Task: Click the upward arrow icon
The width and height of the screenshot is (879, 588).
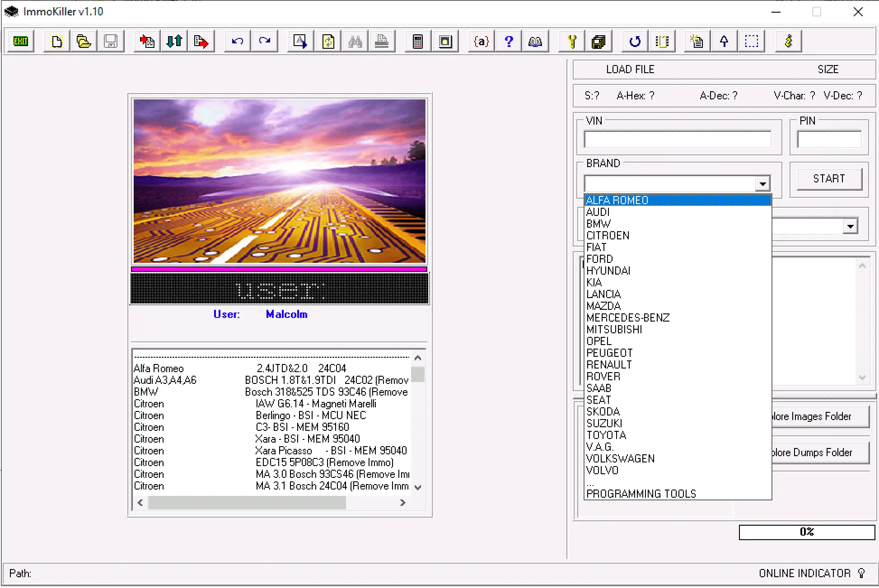Action: [724, 42]
